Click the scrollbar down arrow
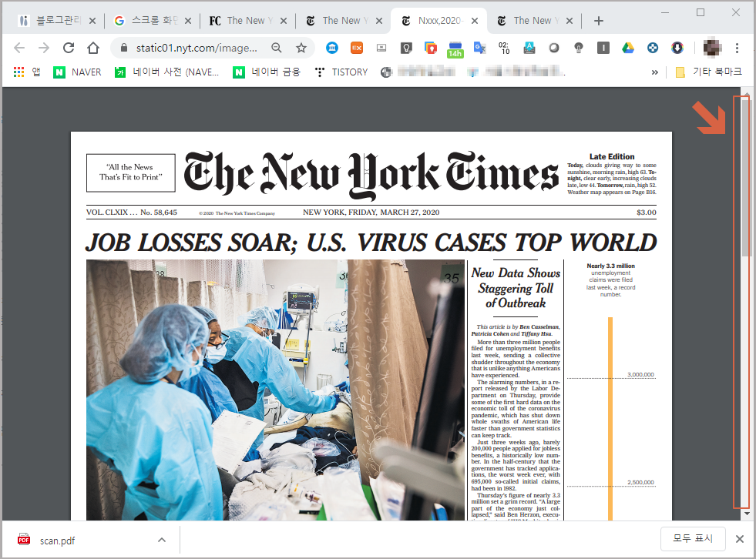The width and height of the screenshot is (756, 559). point(747,514)
